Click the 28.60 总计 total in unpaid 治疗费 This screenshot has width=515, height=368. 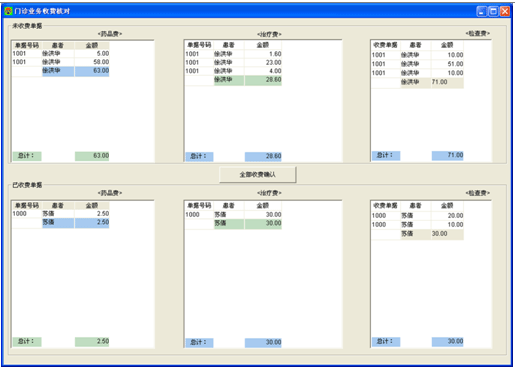pos(263,156)
